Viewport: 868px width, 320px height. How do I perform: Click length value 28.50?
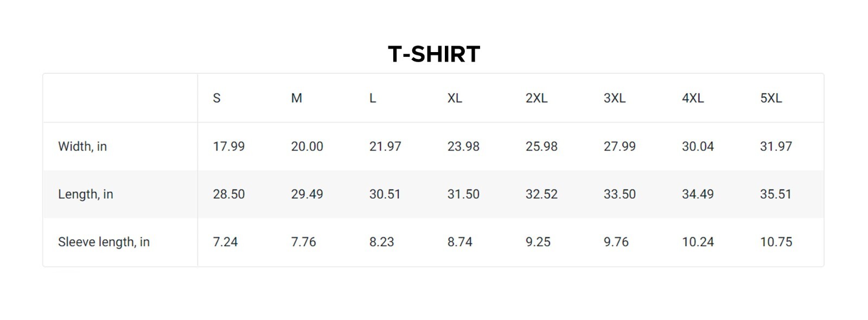(x=228, y=194)
